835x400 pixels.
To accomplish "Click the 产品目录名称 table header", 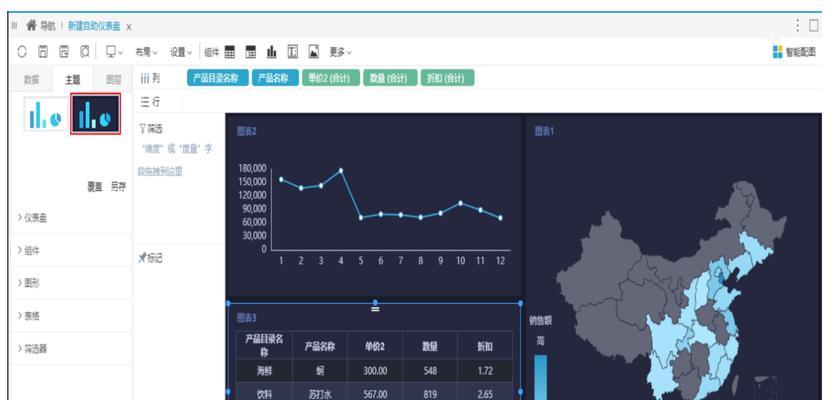I will pyautogui.click(x=264, y=346).
